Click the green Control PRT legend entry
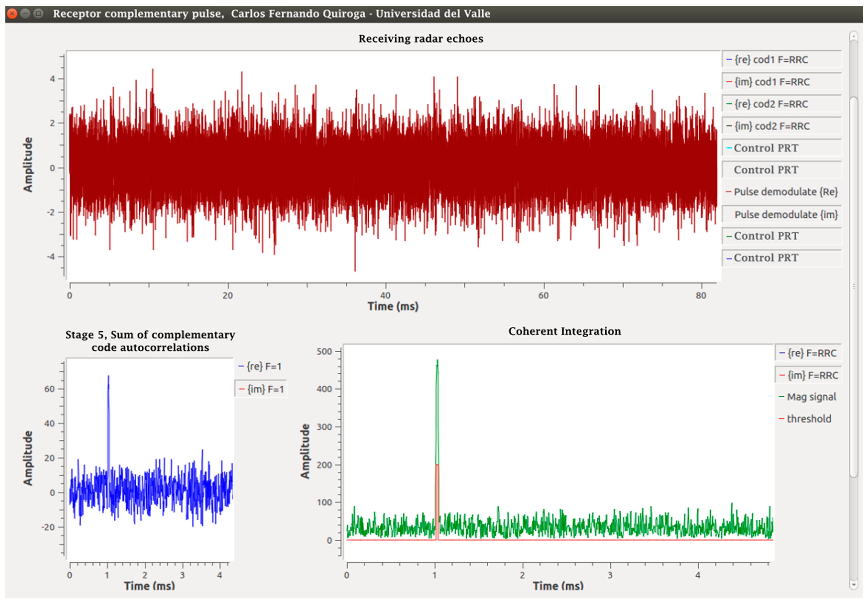 [x=766, y=236]
